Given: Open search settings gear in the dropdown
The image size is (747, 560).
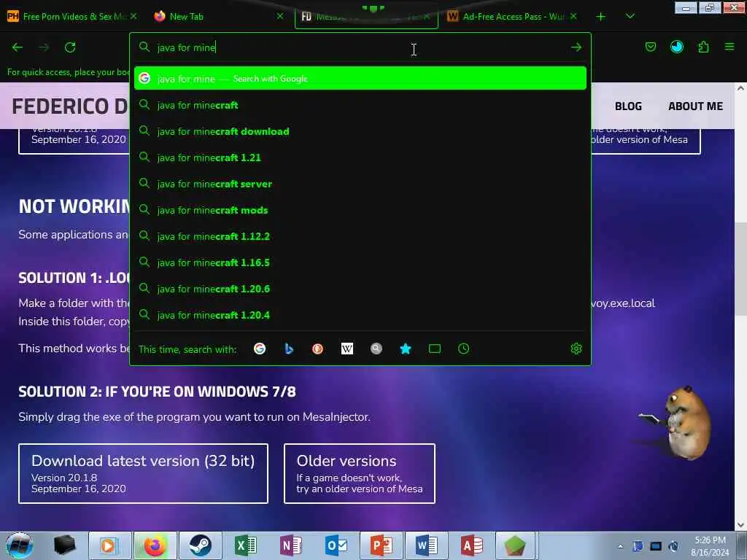Looking at the screenshot, I should click(576, 349).
